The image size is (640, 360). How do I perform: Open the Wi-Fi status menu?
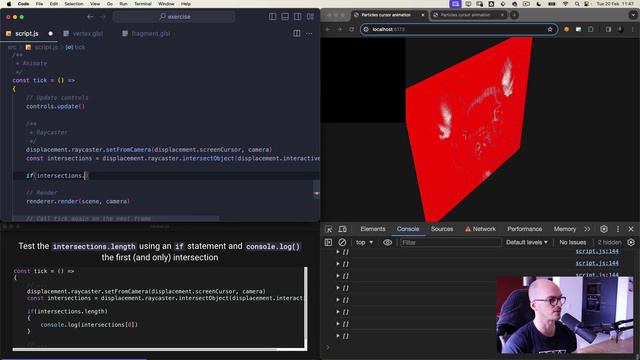565,4
